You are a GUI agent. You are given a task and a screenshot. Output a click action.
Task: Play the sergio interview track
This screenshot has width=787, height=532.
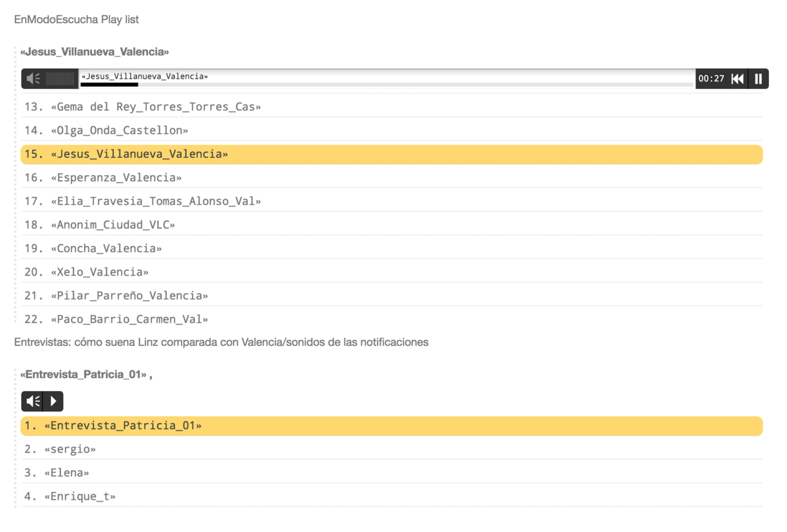[x=70, y=450]
